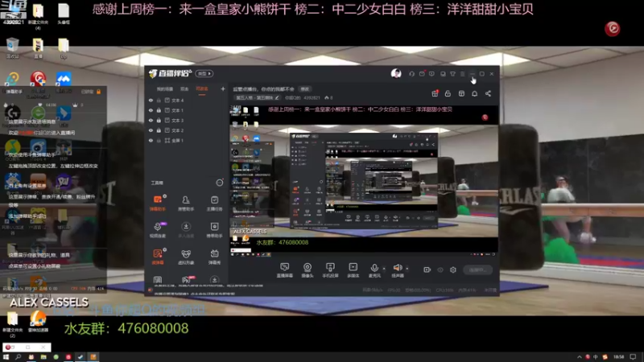Viewport: 644px width, 362px height.
Task: Open the orange 皮肤 overlay tool
Action: (x=158, y=257)
